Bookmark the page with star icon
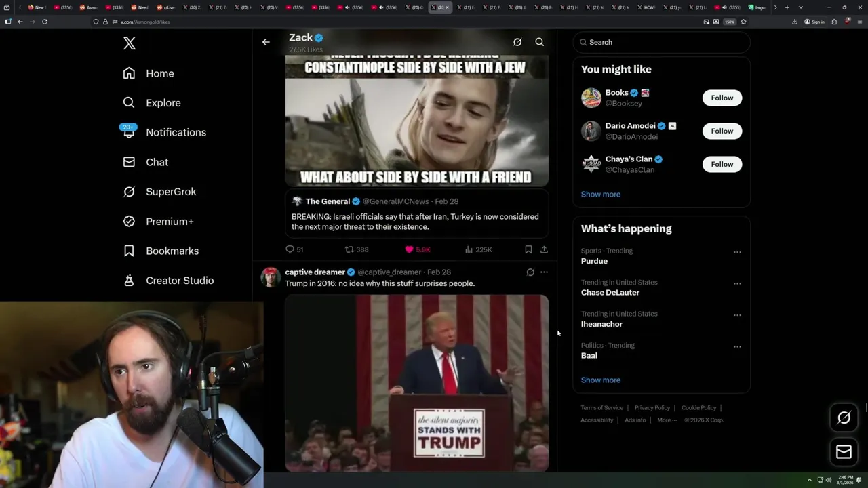Image resolution: width=868 pixels, height=488 pixels. coord(743,22)
